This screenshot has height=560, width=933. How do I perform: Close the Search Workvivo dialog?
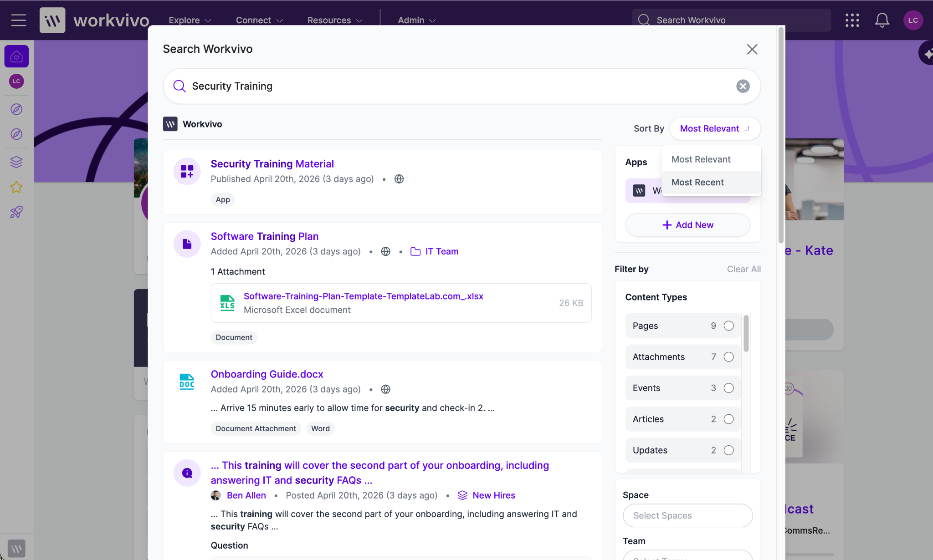pyautogui.click(x=752, y=49)
